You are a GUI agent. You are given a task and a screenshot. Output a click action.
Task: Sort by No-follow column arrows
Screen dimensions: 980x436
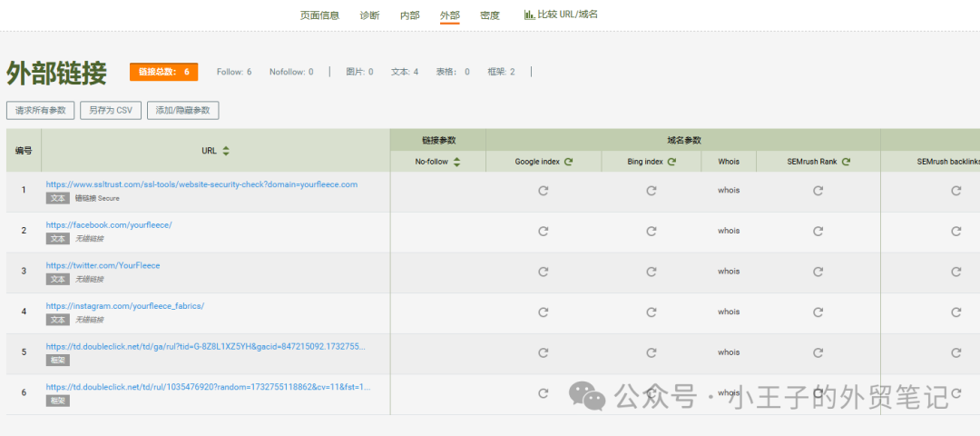pos(456,162)
